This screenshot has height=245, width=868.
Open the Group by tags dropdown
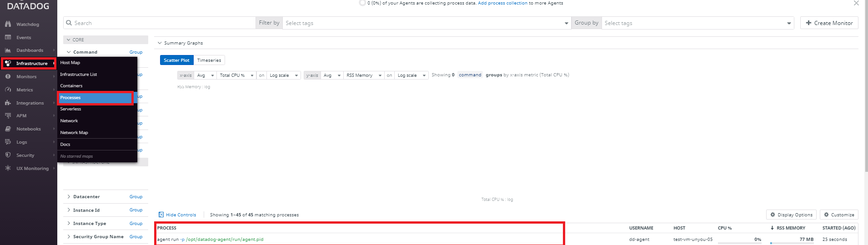[697, 23]
